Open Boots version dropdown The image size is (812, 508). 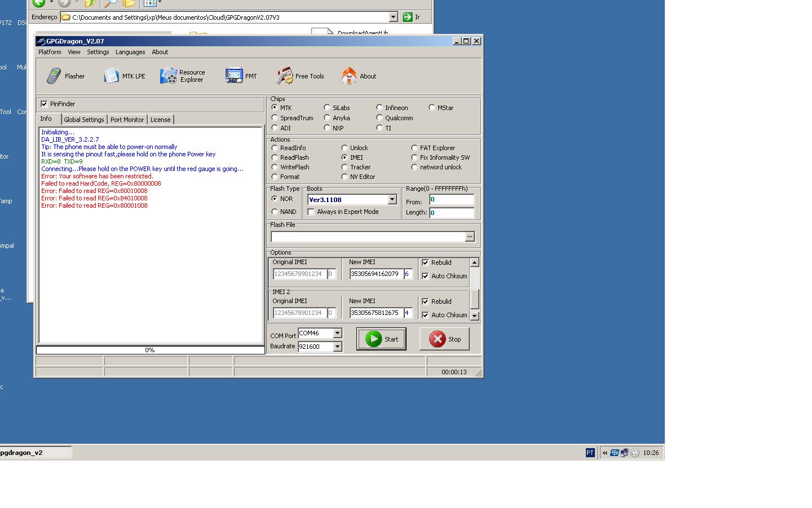tap(392, 200)
